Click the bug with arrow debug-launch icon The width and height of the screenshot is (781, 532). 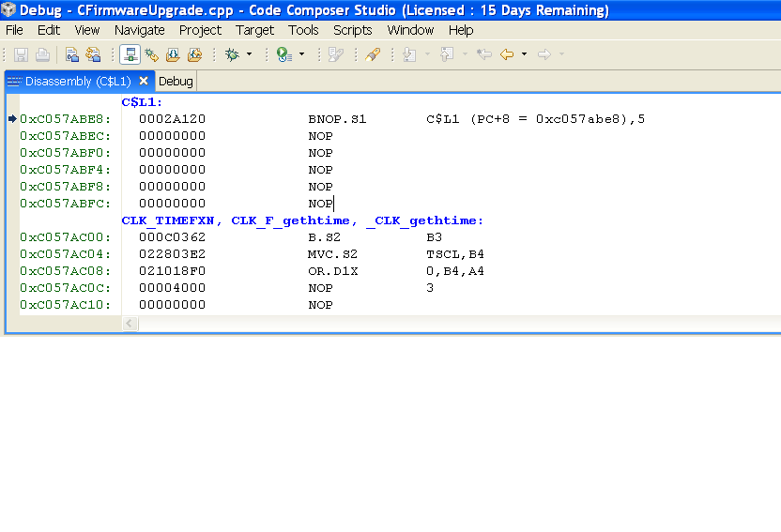(151, 54)
